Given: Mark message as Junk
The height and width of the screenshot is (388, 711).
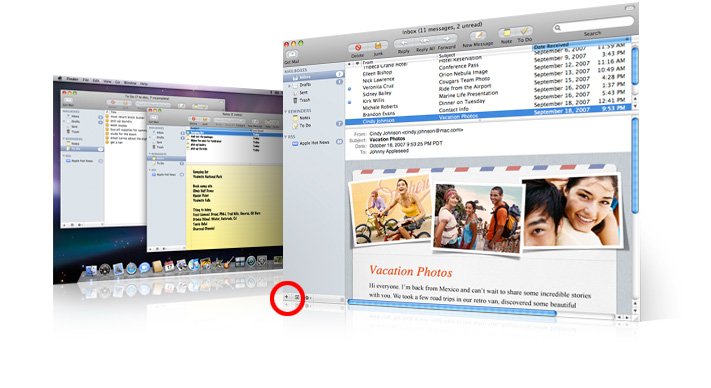Looking at the screenshot, I should point(378,45).
